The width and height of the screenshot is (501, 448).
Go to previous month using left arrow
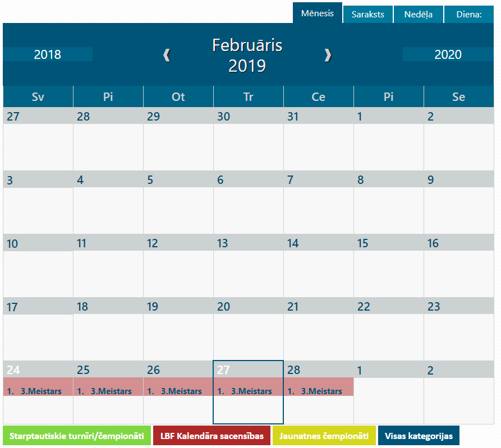click(x=167, y=55)
